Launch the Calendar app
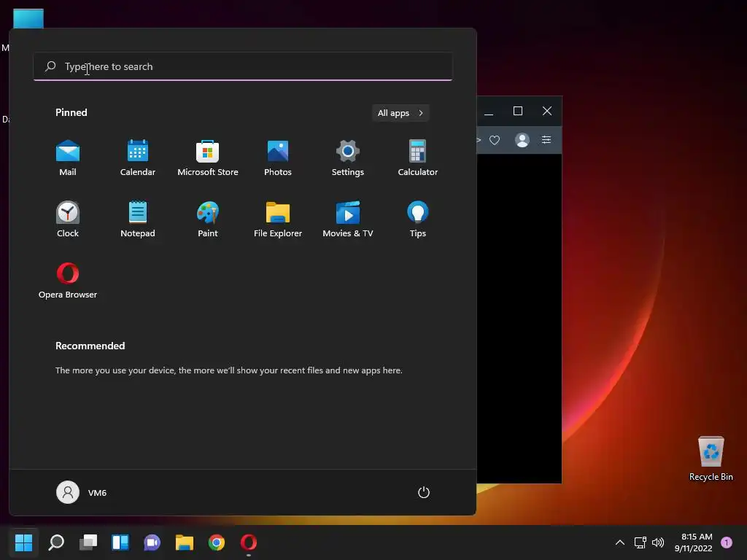Viewport: 747px width, 560px height. 138,158
